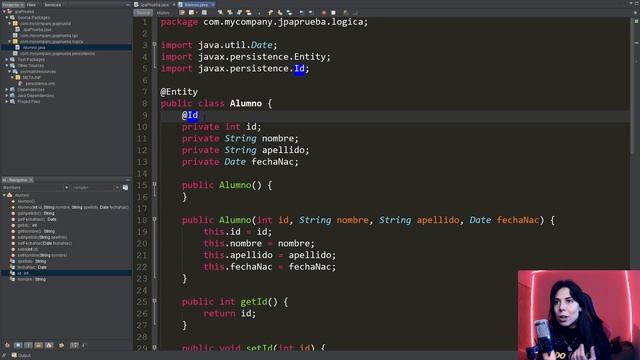Select the 'id : int' field in Navigator
Image resolution: width=640 pixels, height=360 pixels.
coord(24,273)
